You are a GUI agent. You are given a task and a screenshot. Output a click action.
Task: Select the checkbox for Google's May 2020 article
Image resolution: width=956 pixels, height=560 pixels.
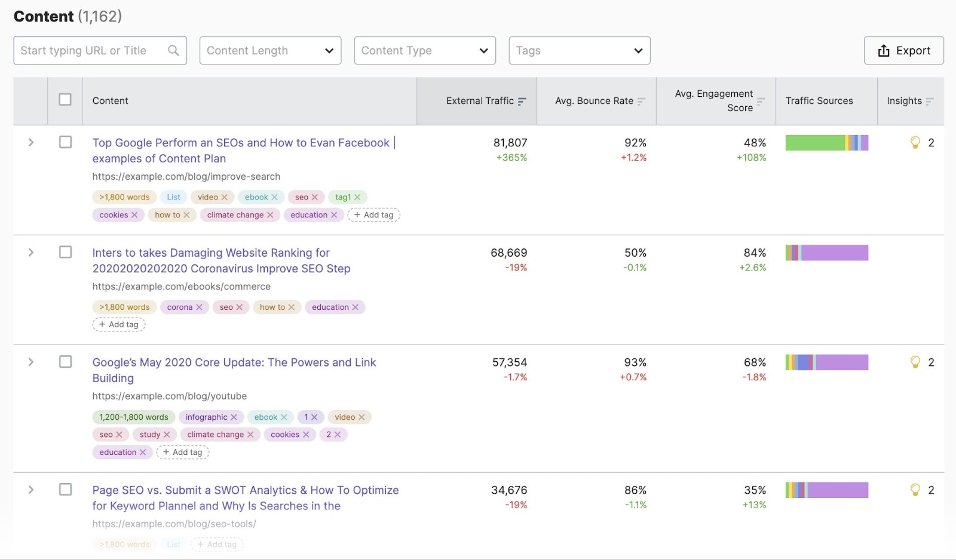tap(65, 362)
